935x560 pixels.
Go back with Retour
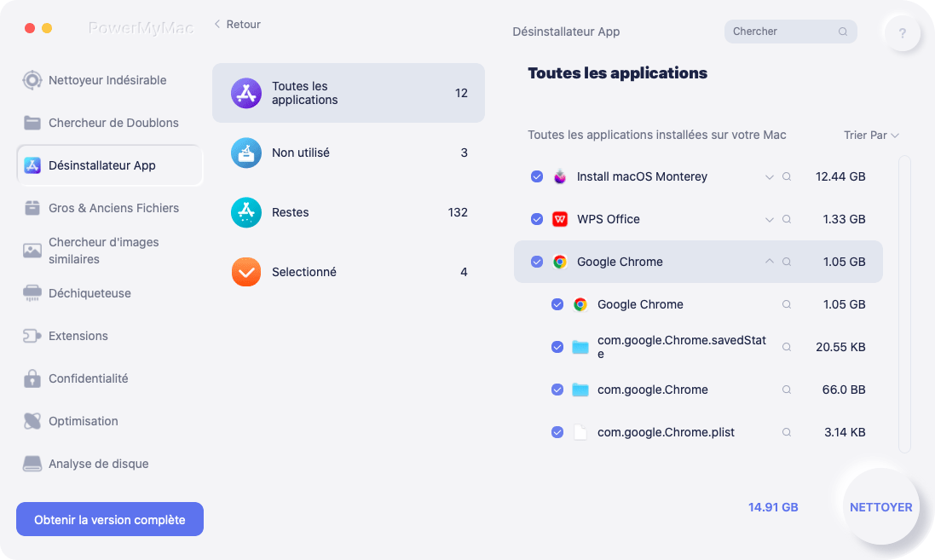point(237,25)
